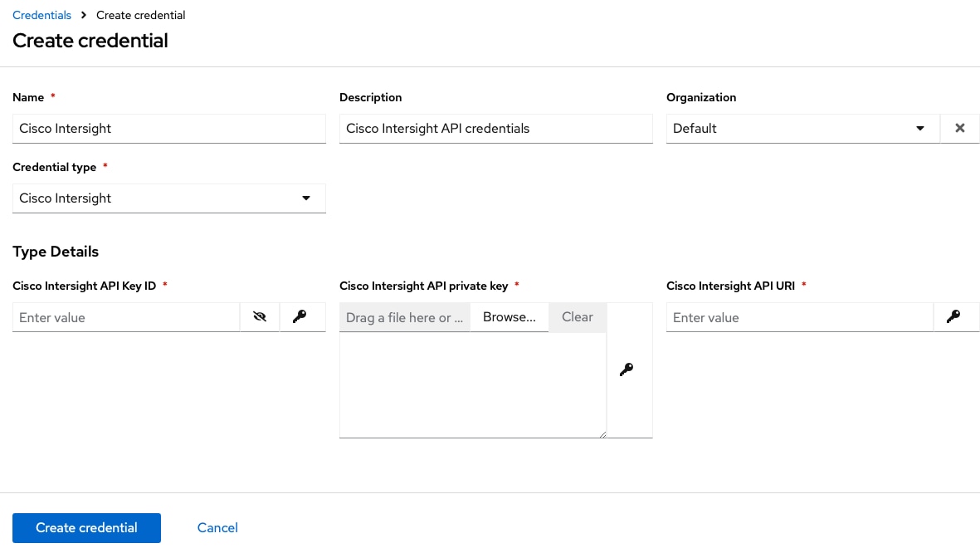Browse for a private key file
Image resolution: width=980 pixels, height=553 pixels.
pos(510,317)
